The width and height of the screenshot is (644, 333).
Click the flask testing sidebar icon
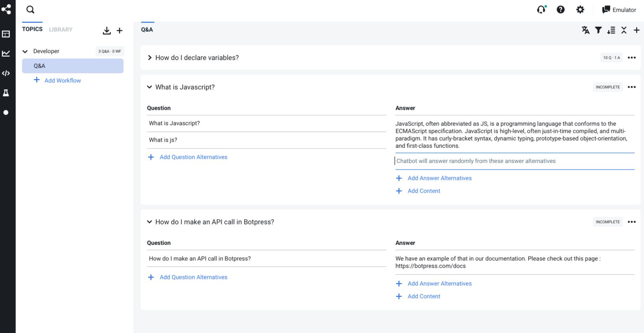(x=6, y=93)
